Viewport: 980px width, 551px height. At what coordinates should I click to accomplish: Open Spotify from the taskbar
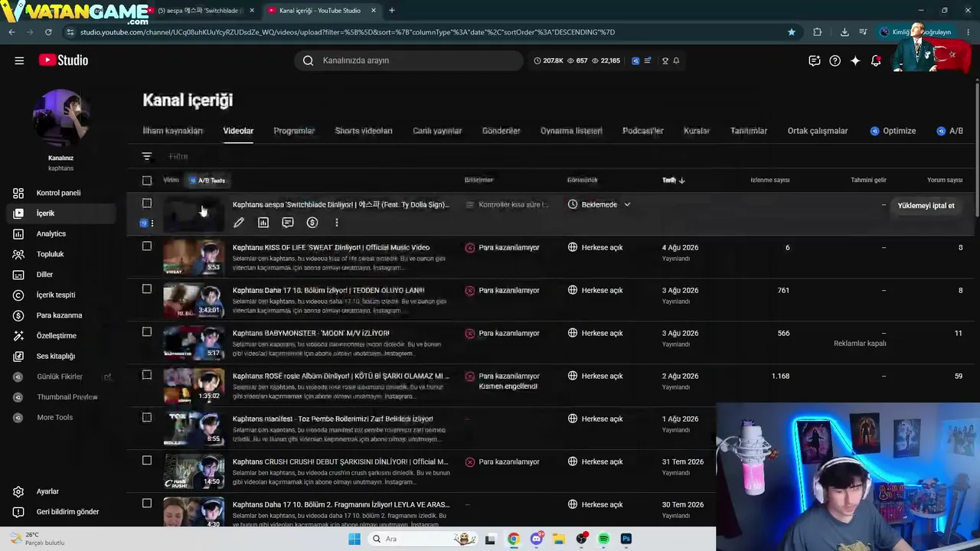click(x=603, y=539)
